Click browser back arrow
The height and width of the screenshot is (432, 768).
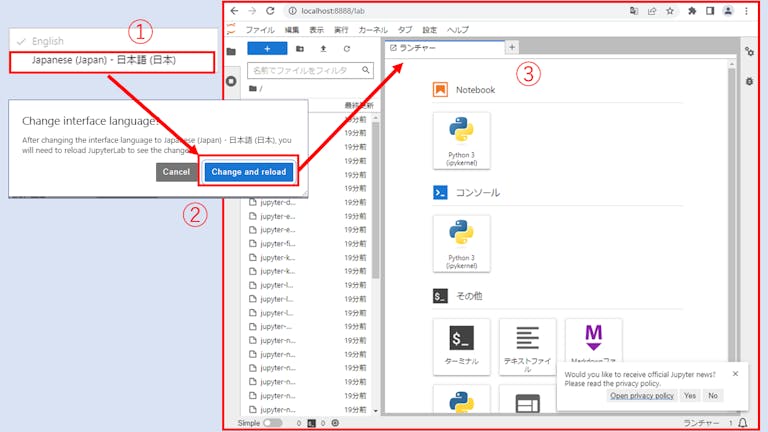tap(234, 11)
